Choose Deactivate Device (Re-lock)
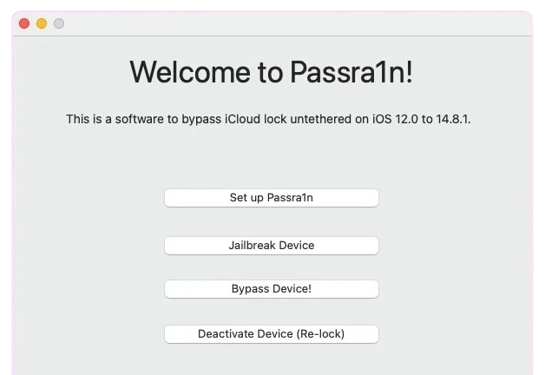The height and width of the screenshot is (375, 546). tap(271, 334)
